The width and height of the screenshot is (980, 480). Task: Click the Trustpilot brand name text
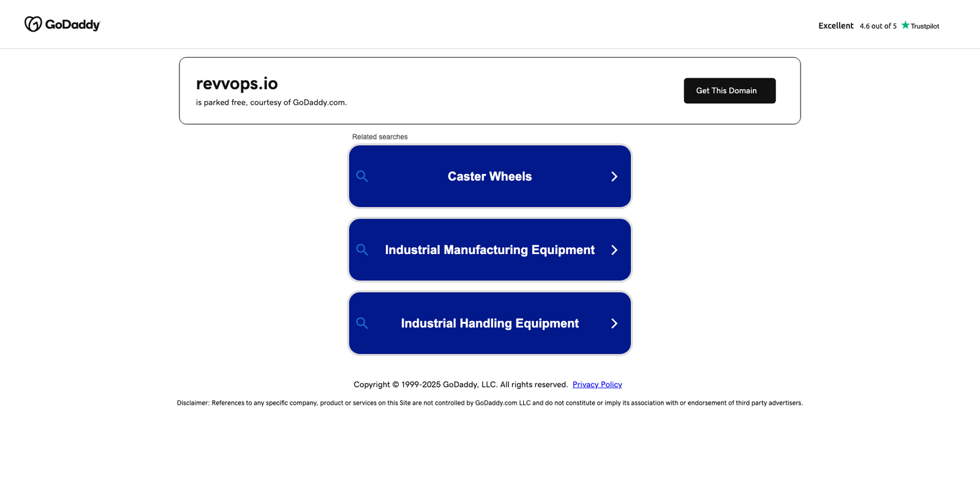point(924,26)
